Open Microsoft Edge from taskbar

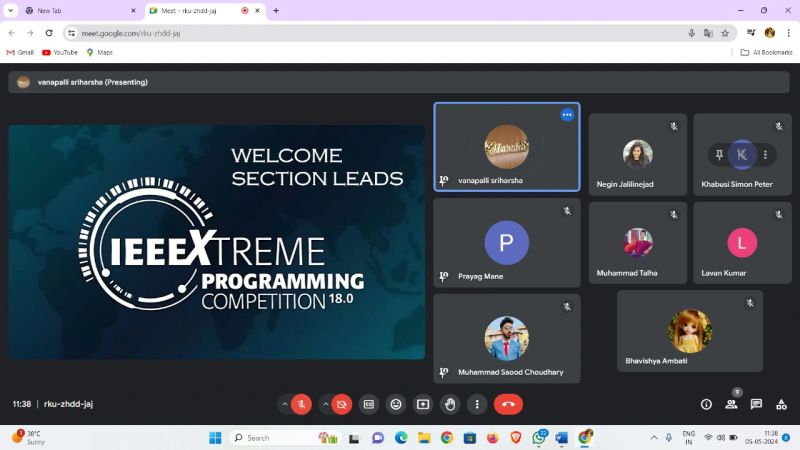click(401, 438)
